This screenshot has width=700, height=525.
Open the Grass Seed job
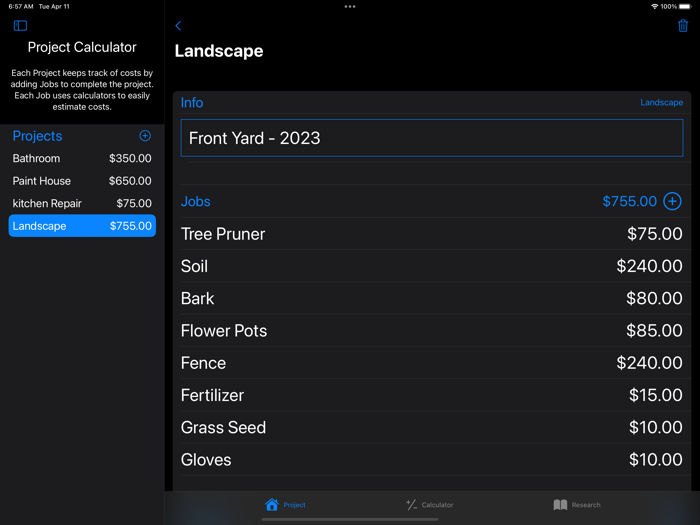coord(432,427)
